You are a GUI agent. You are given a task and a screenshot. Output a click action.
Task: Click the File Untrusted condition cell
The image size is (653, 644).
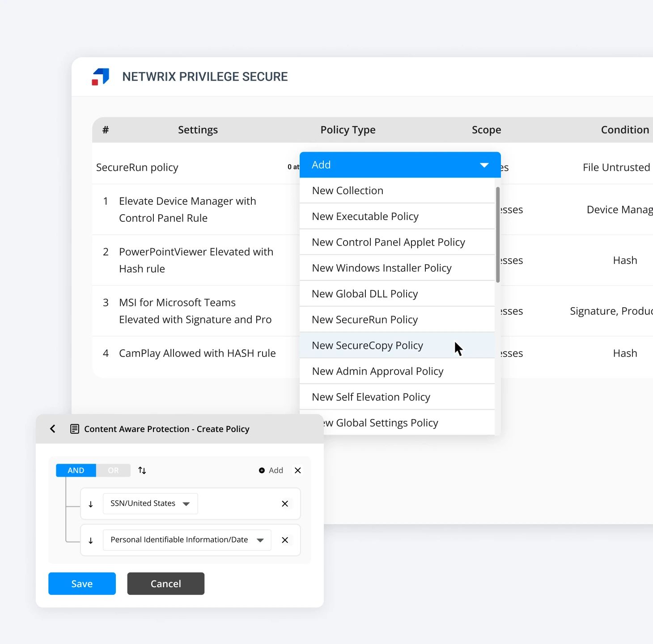click(616, 167)
